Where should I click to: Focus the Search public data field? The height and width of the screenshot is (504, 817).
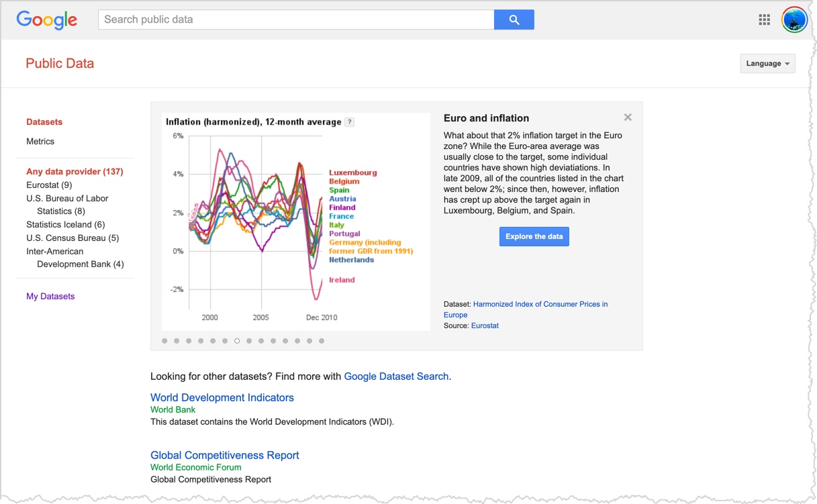(x=295, y=19)
